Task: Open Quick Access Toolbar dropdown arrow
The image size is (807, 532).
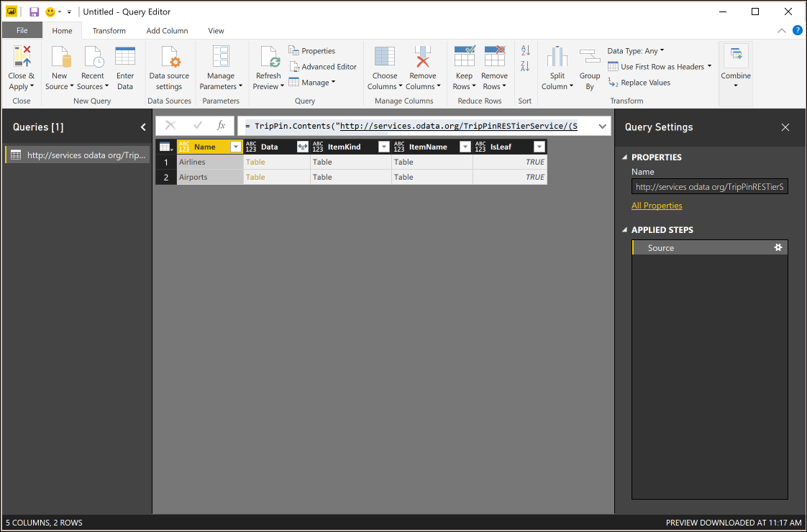Action: (x=69, y=12)
